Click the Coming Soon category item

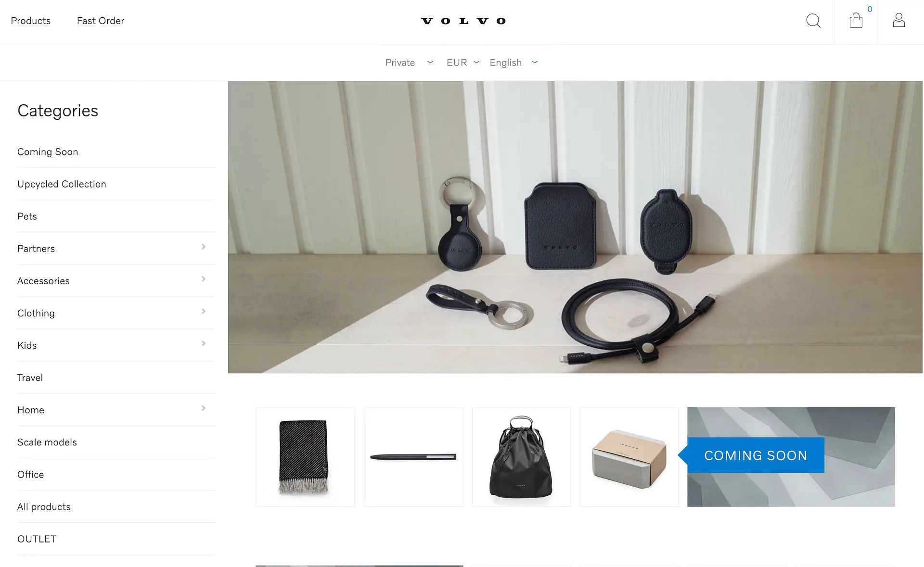coord(48,151)
